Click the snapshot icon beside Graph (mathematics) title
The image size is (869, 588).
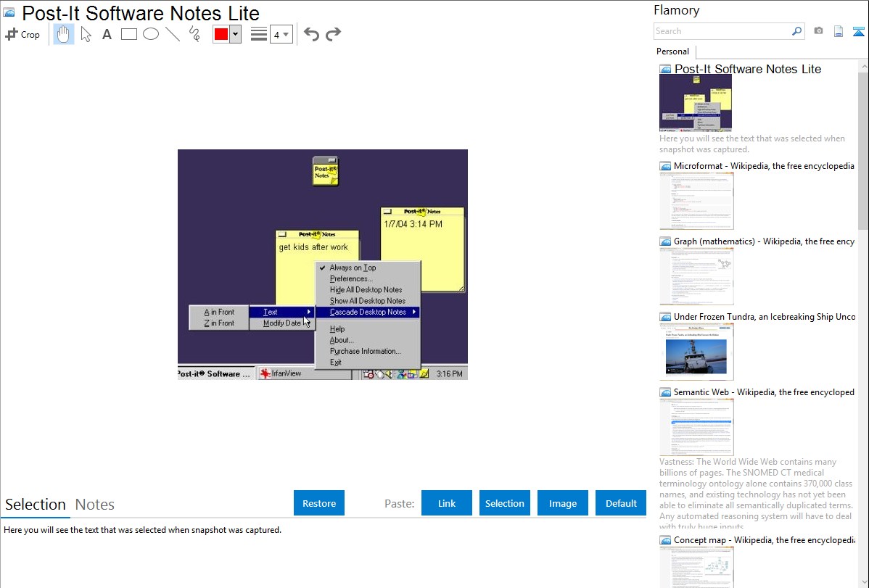tap(665, 241)
